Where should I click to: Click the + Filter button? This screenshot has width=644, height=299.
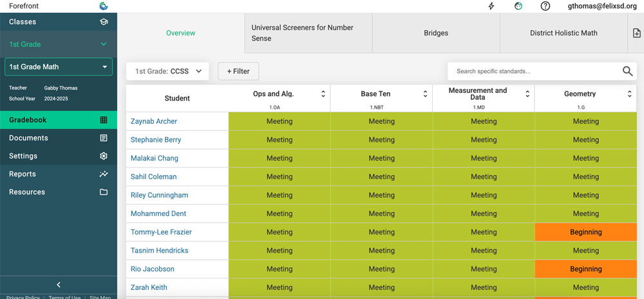pyautogui.click(x=238, y=72)
